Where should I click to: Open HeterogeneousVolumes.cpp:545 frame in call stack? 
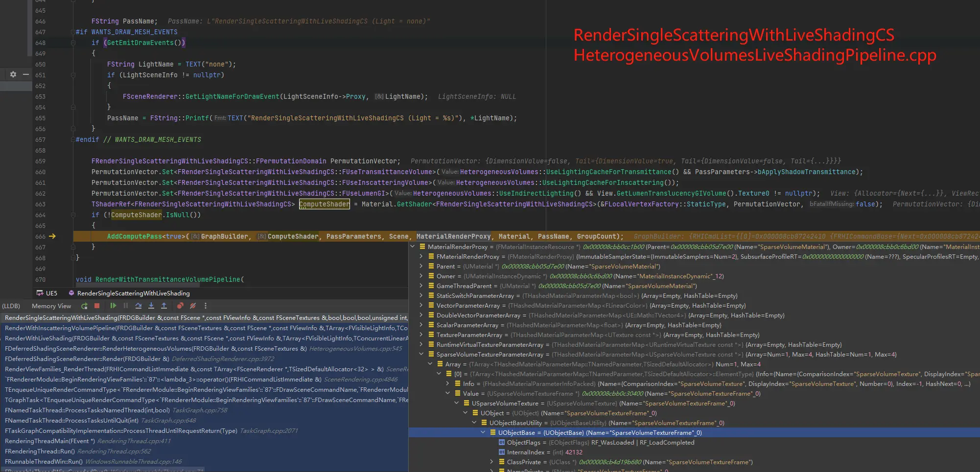point(355,349)
